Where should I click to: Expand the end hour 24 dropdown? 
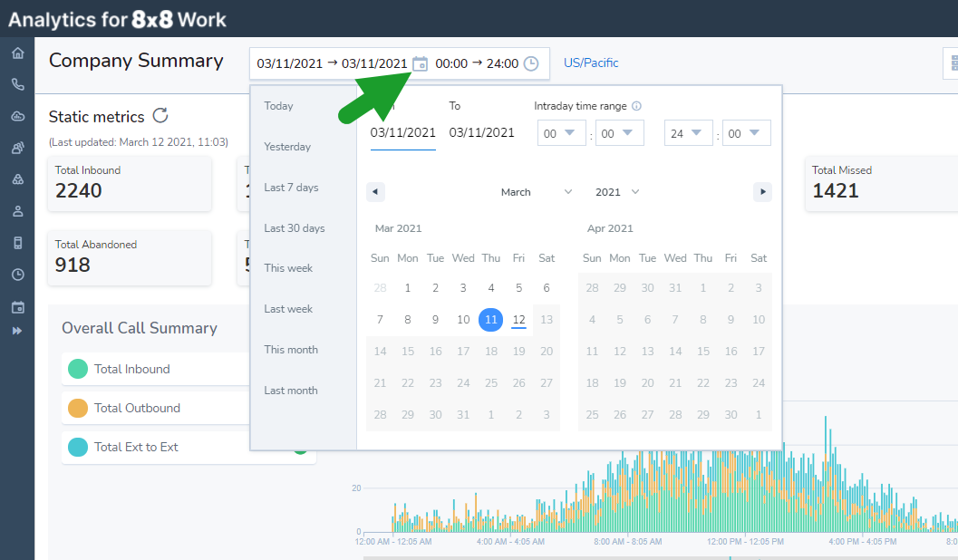(x=686, y=133)
